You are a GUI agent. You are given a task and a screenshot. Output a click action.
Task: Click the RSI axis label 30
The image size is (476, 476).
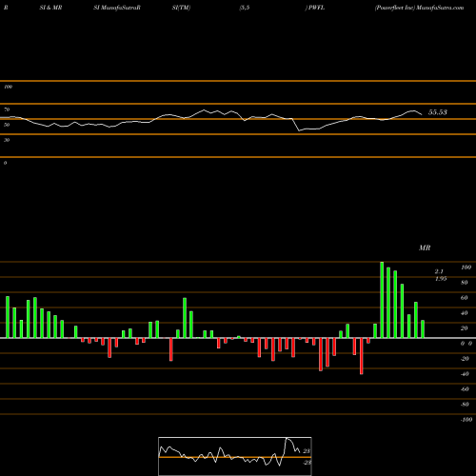pos(7,140)
